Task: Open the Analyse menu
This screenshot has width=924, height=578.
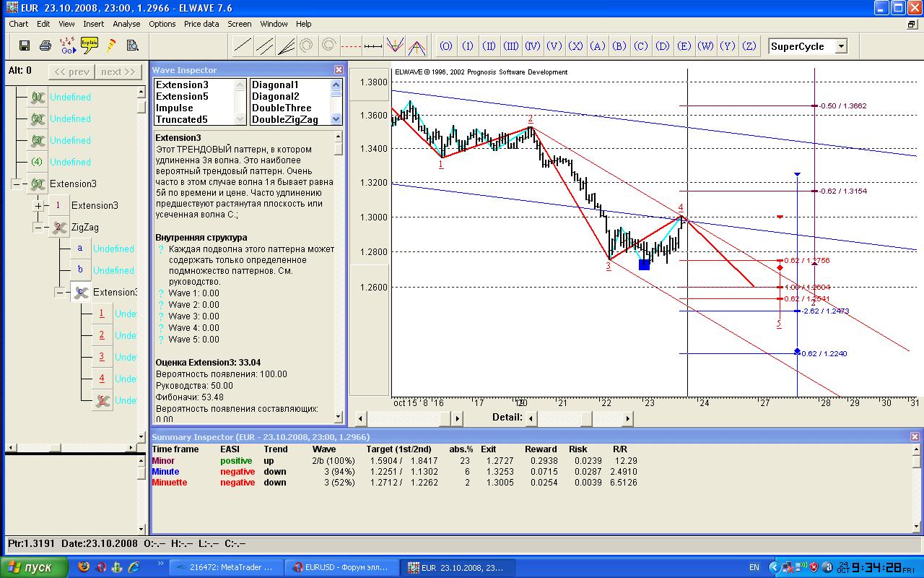Action: (126, 24)
